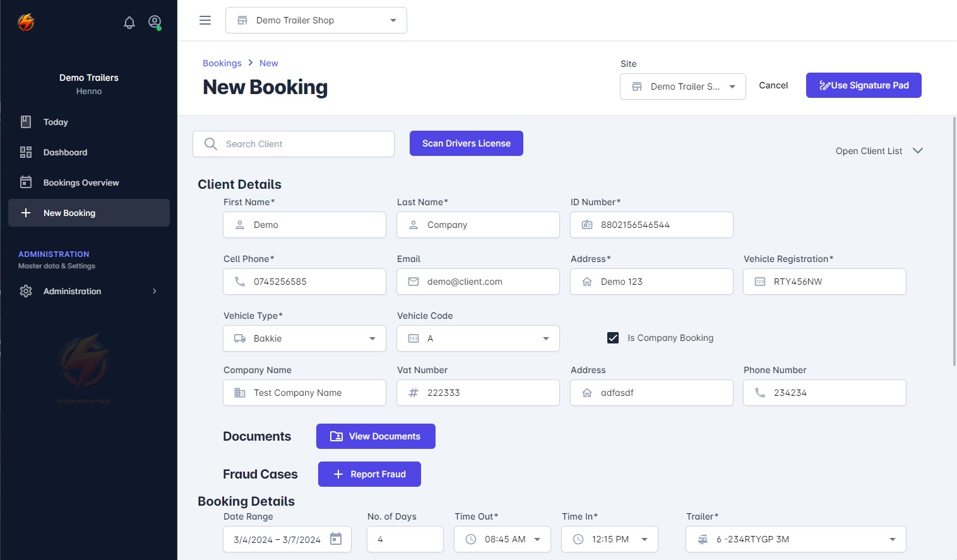Click the hamburger menu icon

[205, 20]
